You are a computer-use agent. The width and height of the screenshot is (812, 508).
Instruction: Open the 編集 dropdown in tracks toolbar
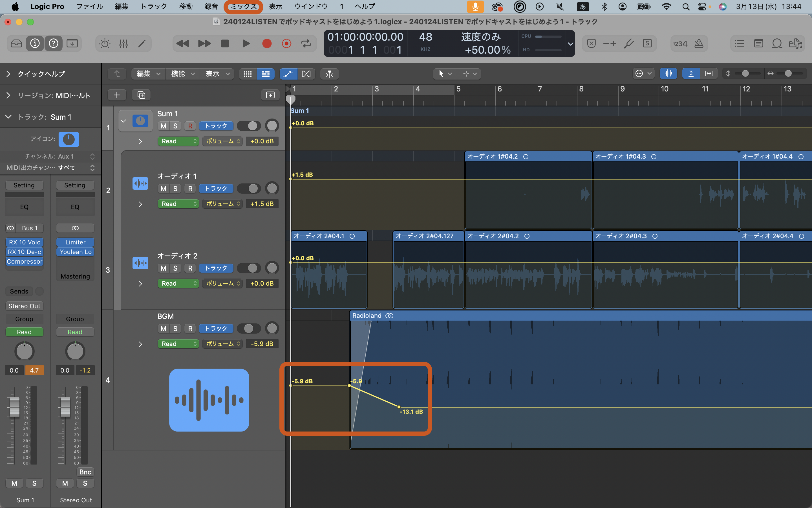point(148,74)
